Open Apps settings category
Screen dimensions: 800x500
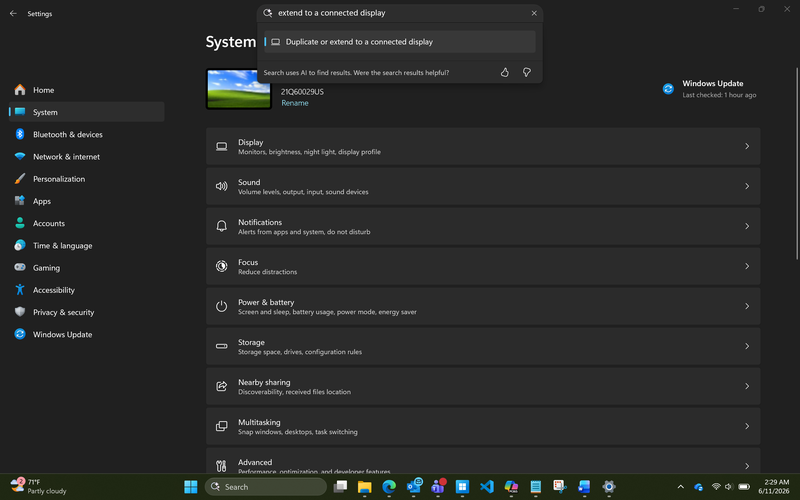(x=87, y=201)
